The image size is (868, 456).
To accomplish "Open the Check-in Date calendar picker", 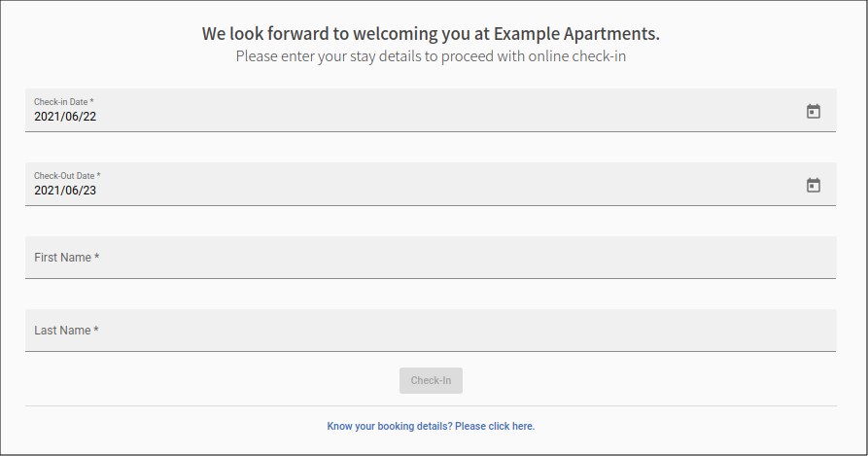I will click(813, 111).
